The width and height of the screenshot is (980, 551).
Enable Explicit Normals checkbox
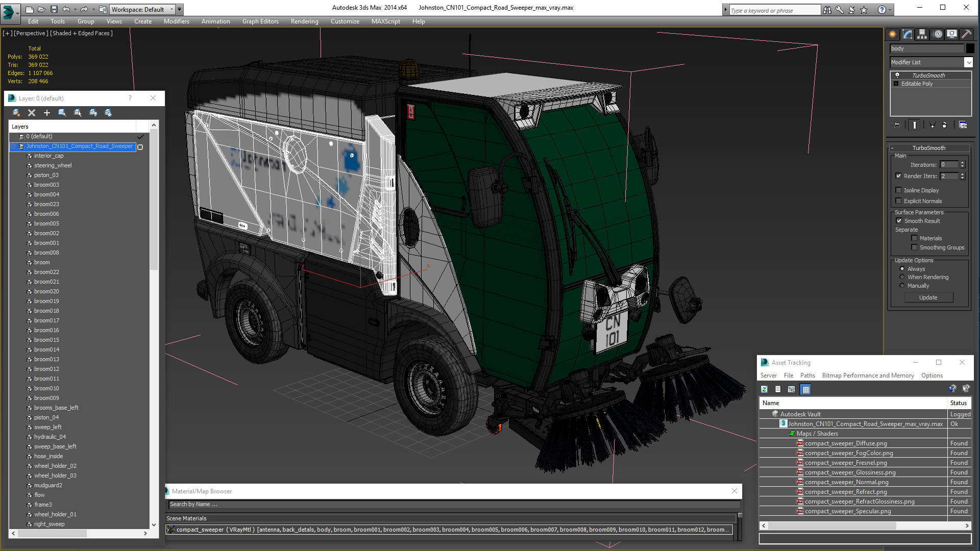(898, 201)
